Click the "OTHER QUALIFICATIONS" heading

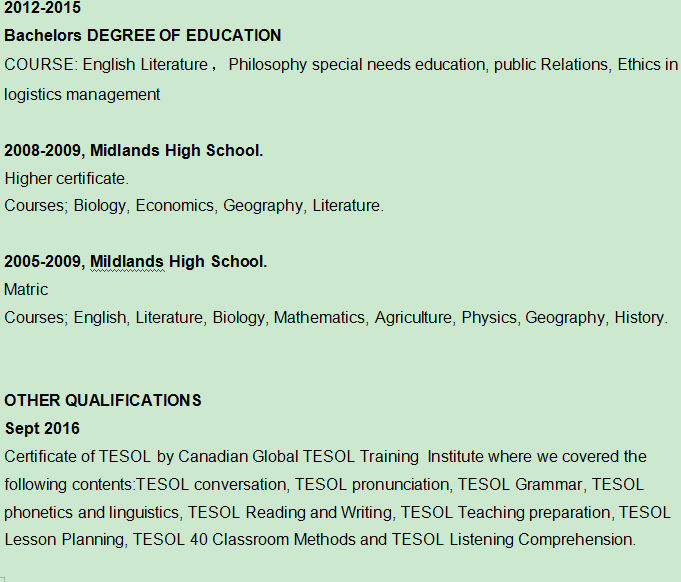coord(103,401)
